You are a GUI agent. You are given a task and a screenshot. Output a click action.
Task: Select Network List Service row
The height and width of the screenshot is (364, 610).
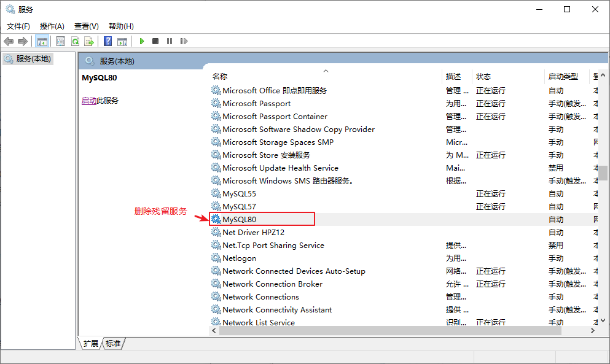404,322
